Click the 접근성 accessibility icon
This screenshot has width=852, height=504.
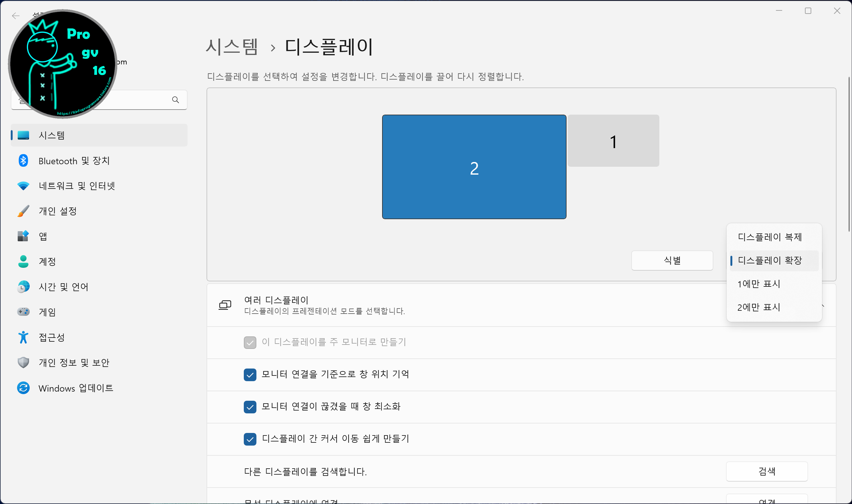click(23, 337)
